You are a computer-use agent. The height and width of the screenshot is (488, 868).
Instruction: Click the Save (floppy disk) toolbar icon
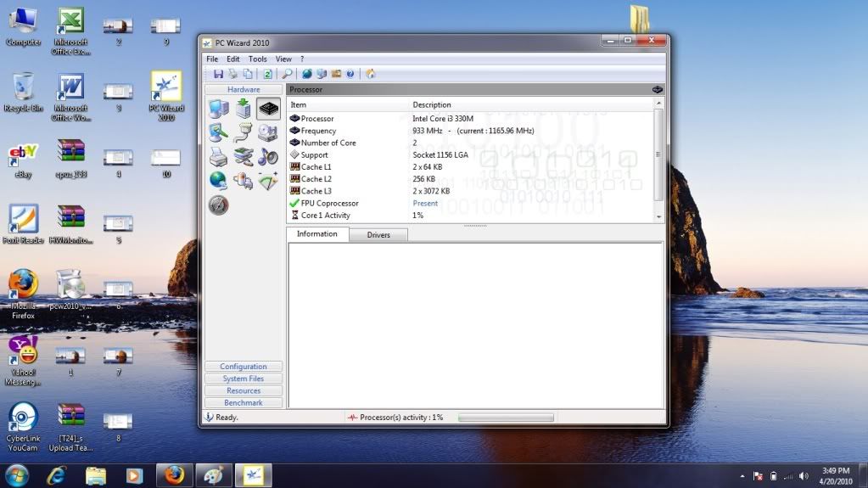tap(218, 74)
